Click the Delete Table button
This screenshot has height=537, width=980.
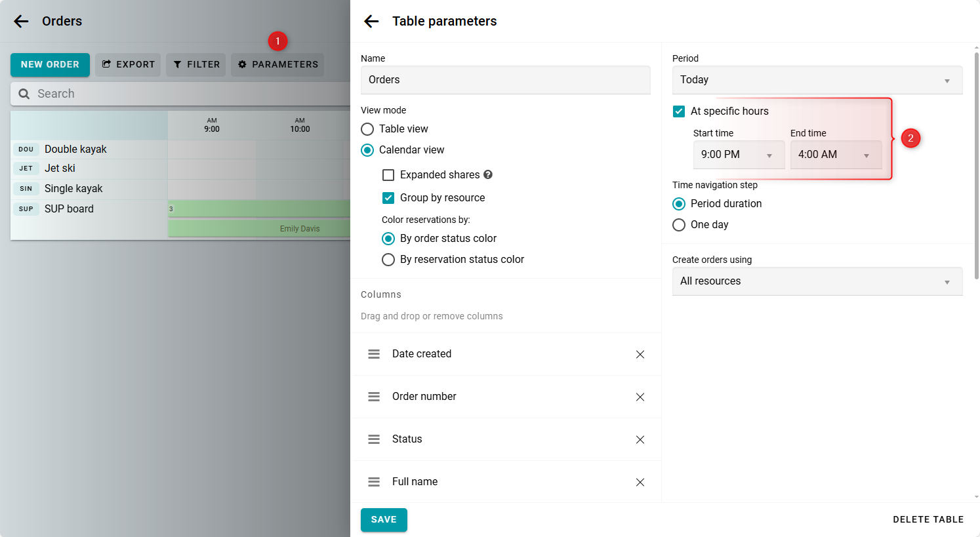point(928,519)
